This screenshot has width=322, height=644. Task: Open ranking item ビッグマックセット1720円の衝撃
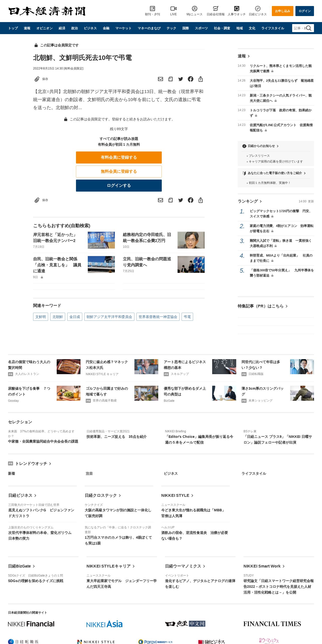click(281, 214)
